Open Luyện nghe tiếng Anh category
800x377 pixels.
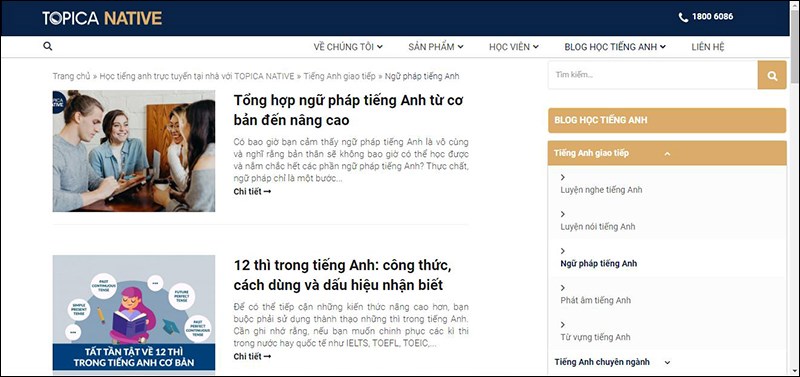[x=601, y=190]
